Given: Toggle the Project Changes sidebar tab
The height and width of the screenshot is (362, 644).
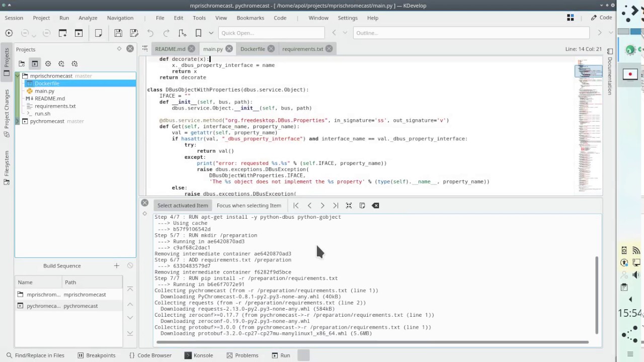Looking at the screenshot, I should point(7,109).
